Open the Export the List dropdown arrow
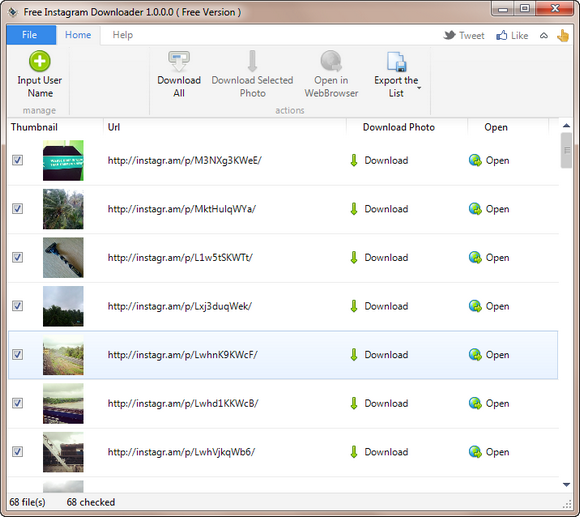The height and width of the screenshot is (517, 580). [419, 88]
